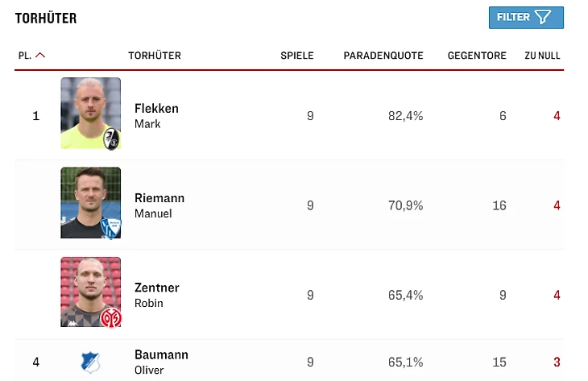The height and width of the screenshot is (381, 588).
Task: Click the Hoffenheim club logo
Action: (x=90, y=362)
